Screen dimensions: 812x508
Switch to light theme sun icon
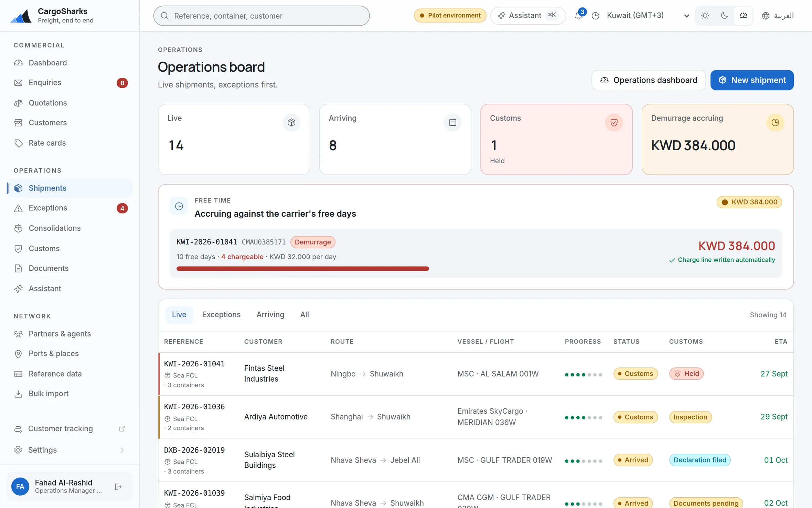tap(705, 15)
